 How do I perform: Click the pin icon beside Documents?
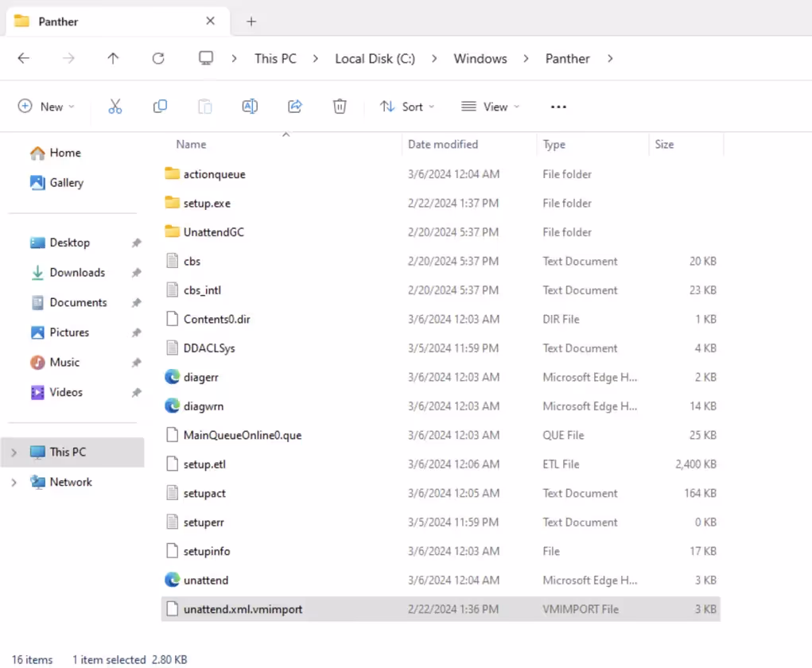pos(136,302)
